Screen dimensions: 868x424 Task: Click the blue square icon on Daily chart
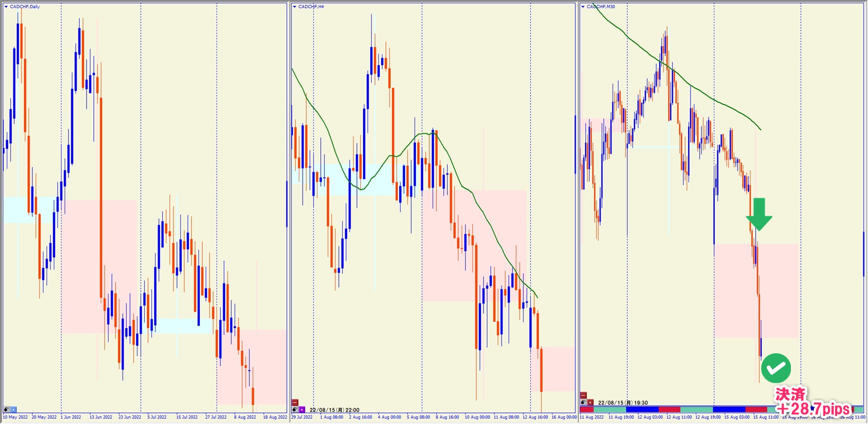13,409
